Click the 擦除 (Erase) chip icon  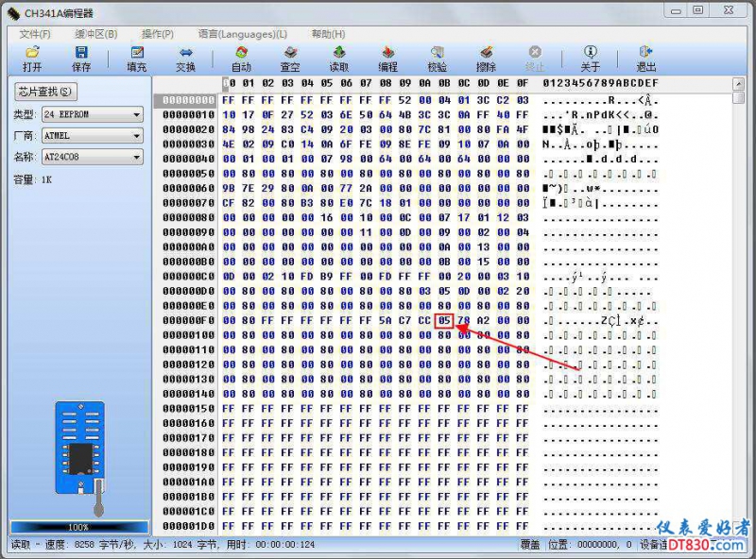487,59
